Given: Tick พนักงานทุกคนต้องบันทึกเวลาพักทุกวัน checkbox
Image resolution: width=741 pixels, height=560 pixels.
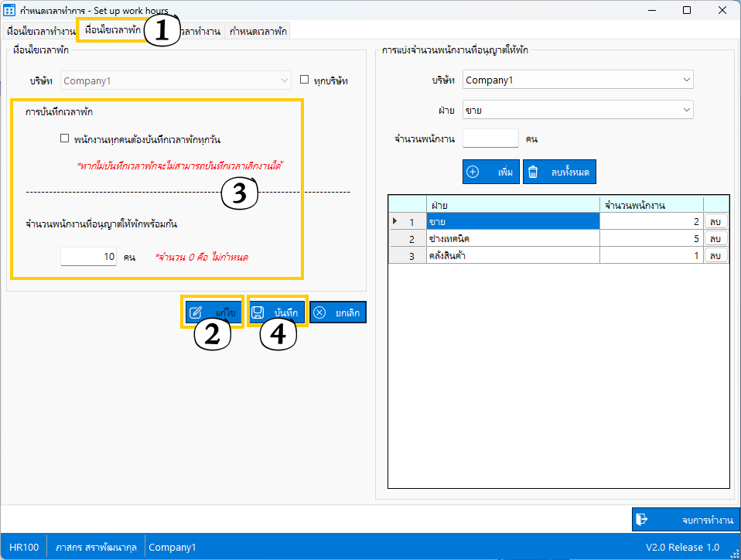Looking at the screenshot, I should (65, 139).
